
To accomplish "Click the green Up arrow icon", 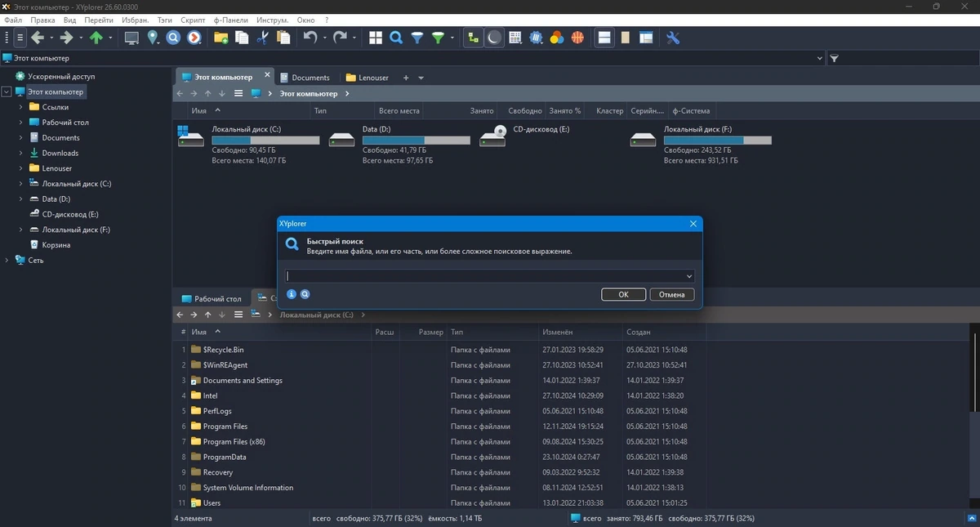I will click(x=96, y=38).
